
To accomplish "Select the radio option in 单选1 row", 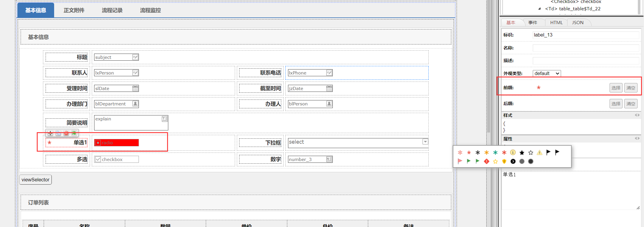I will tap(98, 143).
